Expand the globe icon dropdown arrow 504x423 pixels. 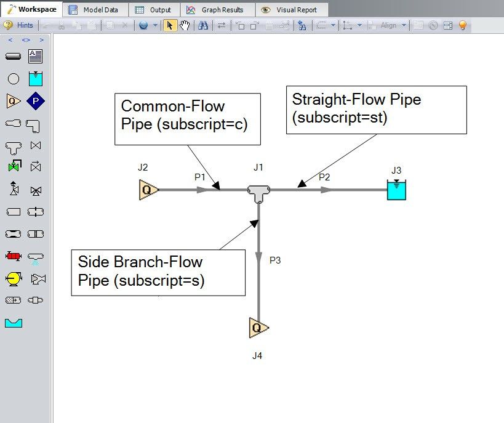click(x=155, y=25)
